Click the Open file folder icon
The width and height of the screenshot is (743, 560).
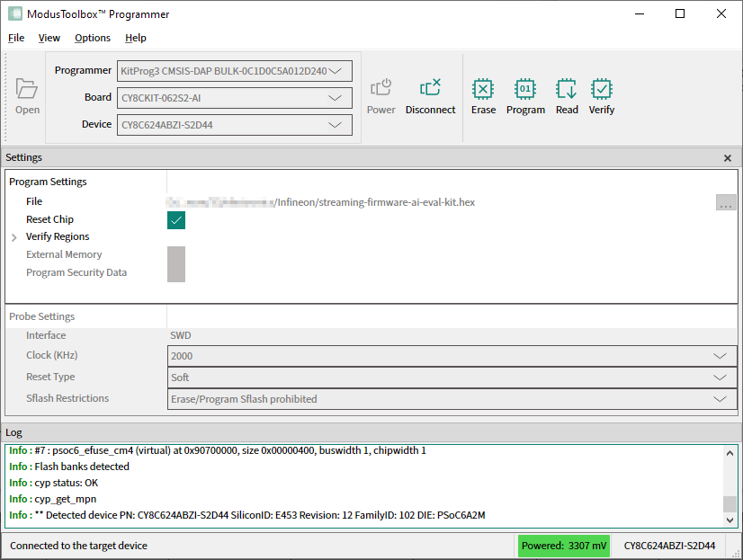(27, 89)
